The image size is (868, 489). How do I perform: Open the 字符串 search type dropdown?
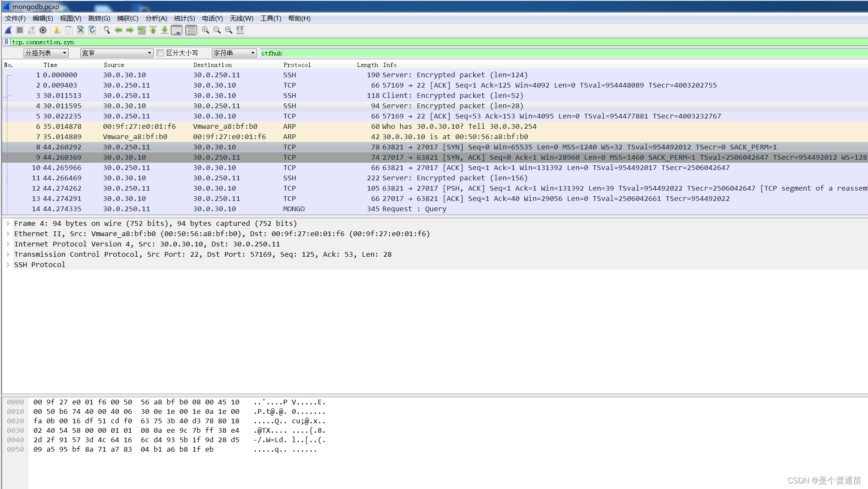click(234, 53)
